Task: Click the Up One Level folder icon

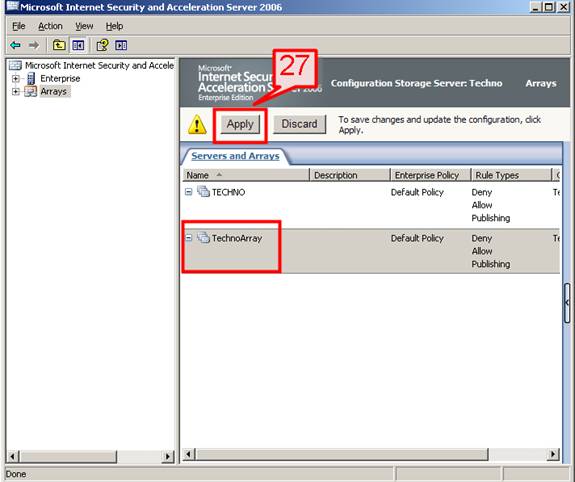Action: tap(59, 45)
